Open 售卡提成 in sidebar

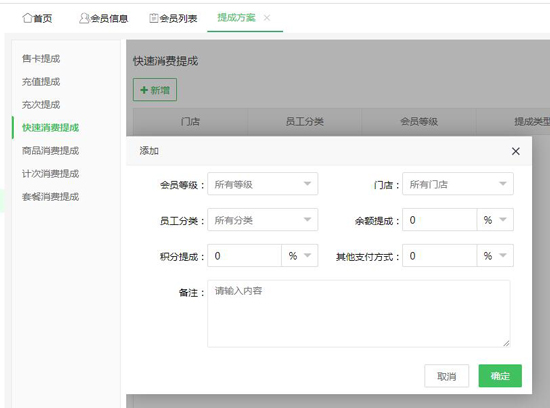(41, 59)
